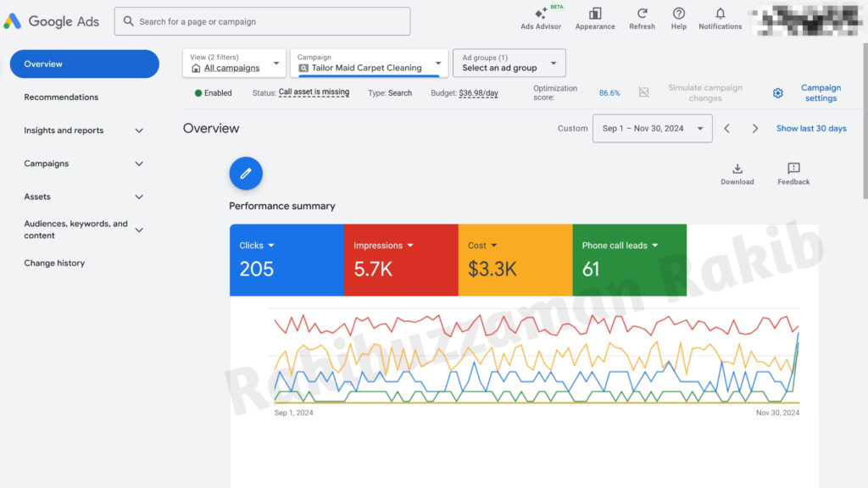Viewport: 868px width, 488px height.
Task: Click the Show last 30 days link
Action: tap(811, 128)
